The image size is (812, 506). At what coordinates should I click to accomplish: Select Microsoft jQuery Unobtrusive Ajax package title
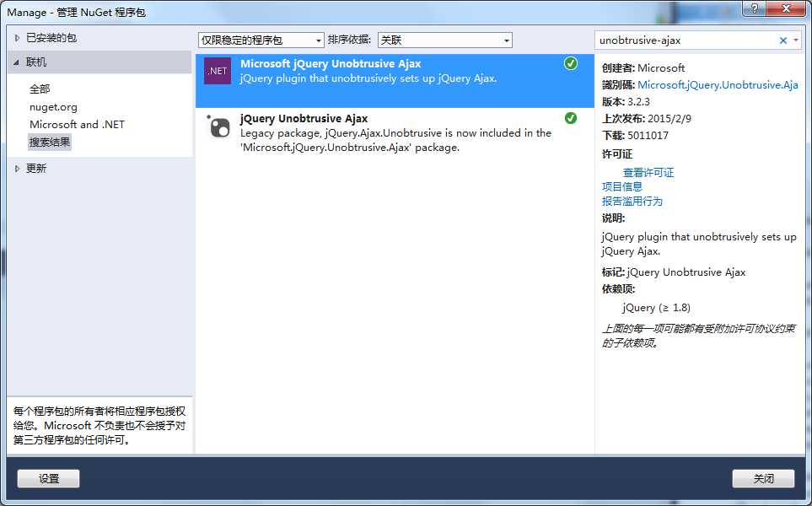click(331, 64)
